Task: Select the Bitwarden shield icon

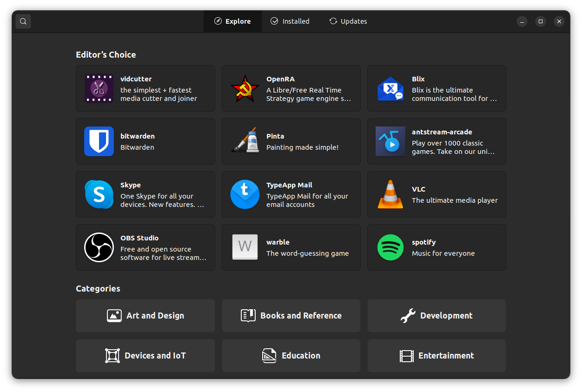Action: [99, 141]
